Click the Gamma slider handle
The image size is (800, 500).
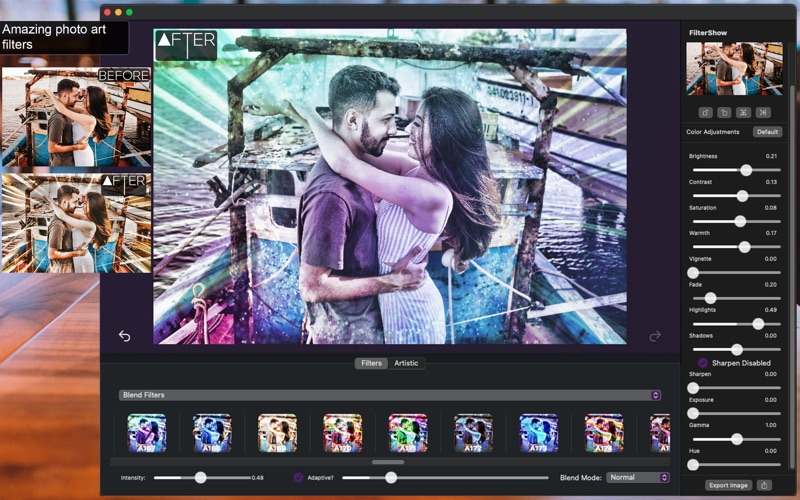click(x=737, y=439)
